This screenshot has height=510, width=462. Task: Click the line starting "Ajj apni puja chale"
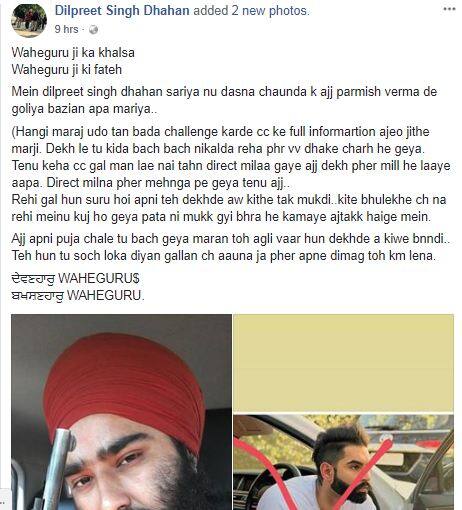point(231,239)
